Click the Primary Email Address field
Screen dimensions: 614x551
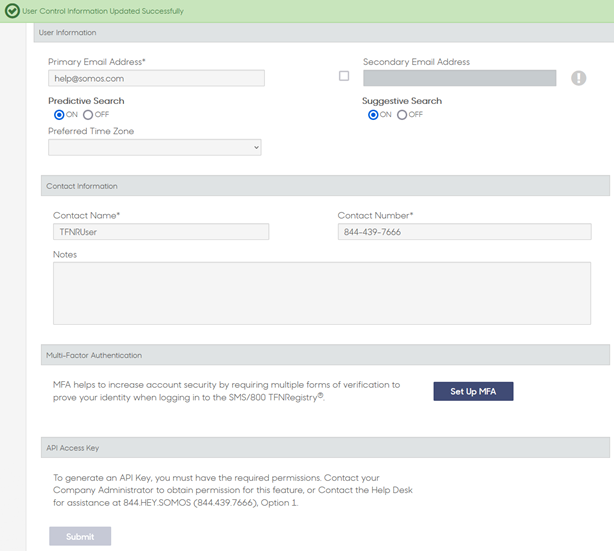[x=156, y=78]
